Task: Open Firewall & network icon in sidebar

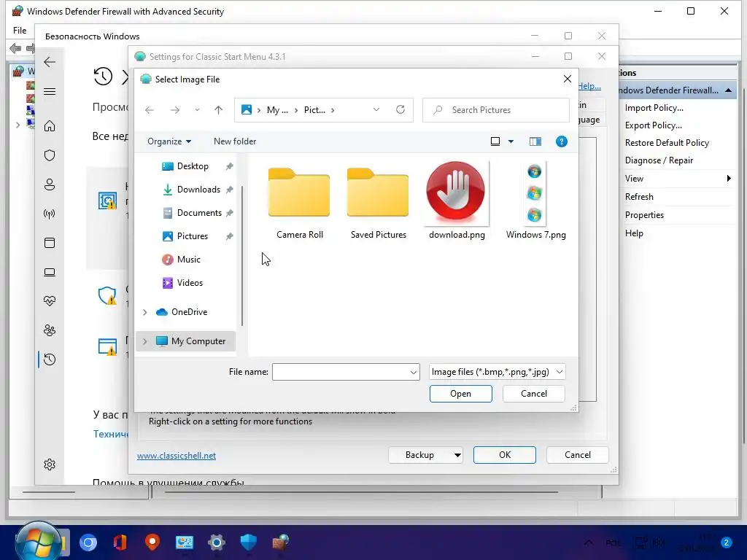Action: click(50, 214)
